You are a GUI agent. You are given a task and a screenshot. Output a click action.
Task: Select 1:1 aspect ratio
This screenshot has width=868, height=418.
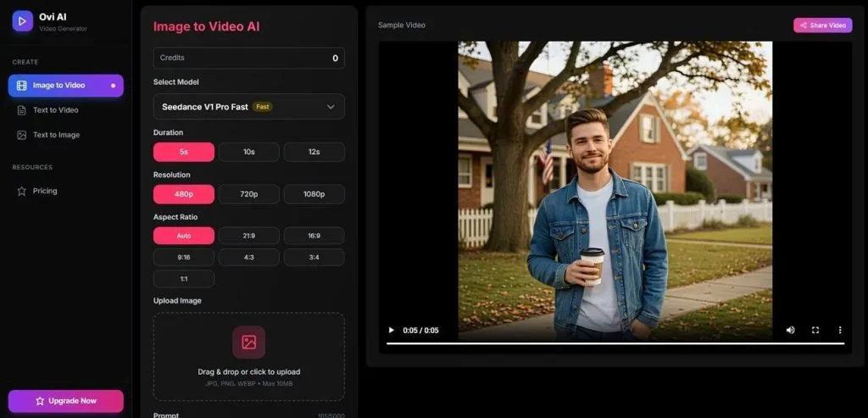click(184, 279)
